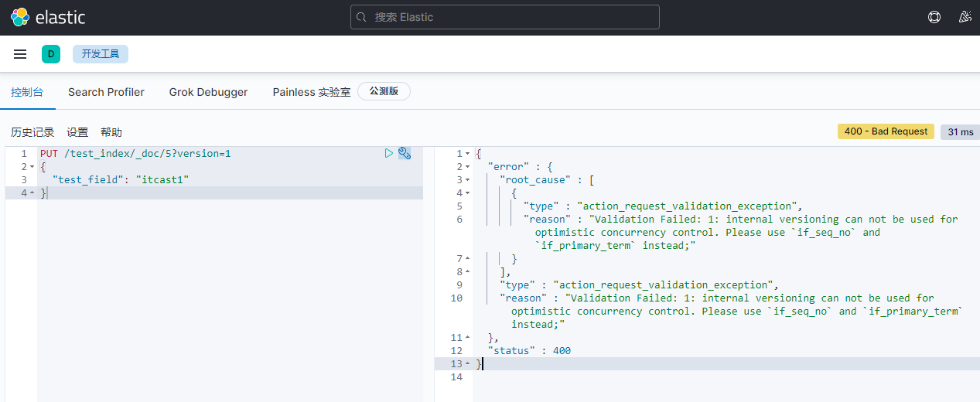Click the 帮助 help link
The height and width of the screenshot is (402, 980).
click(111, 132)
